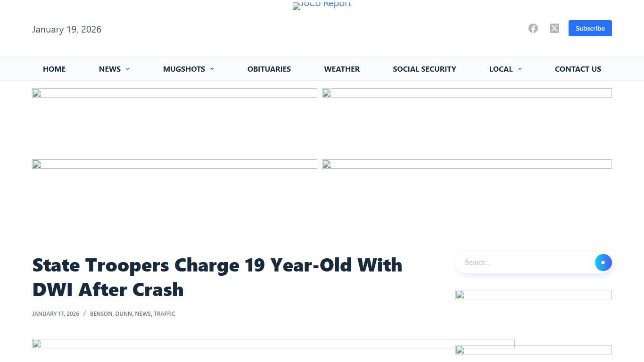Click the JoCo Report logo

[322, 6]
